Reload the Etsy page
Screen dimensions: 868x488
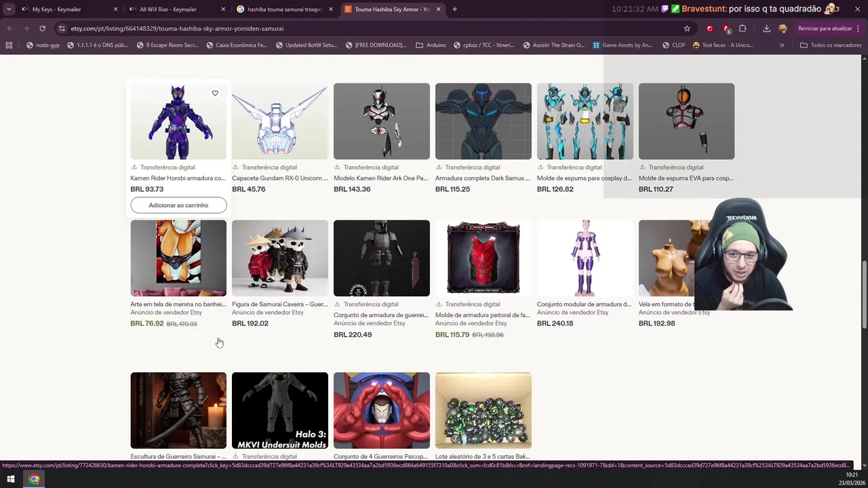click(42, 28)
